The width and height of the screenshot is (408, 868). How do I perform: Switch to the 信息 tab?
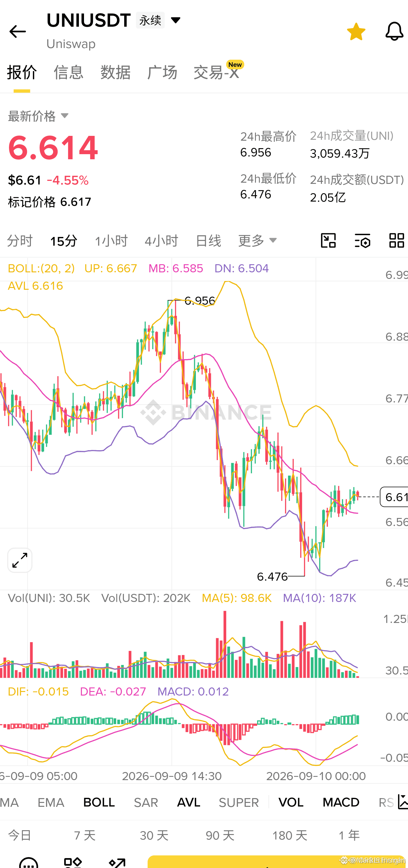tap(68, 72)
